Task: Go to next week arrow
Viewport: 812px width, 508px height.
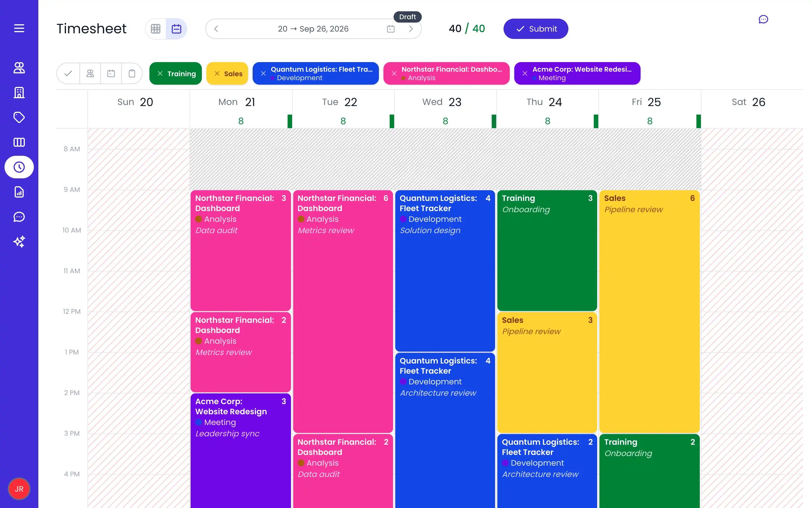Action: coord(411,29)
